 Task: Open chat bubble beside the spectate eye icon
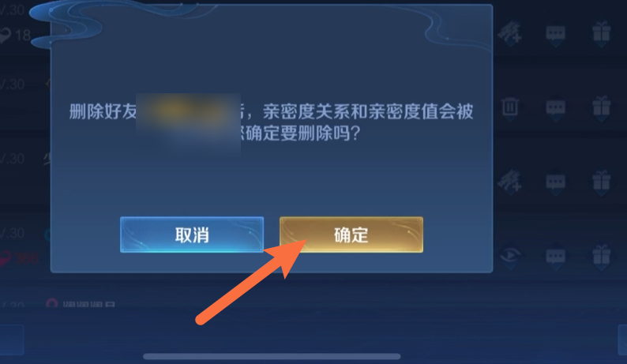click(555, 257)
